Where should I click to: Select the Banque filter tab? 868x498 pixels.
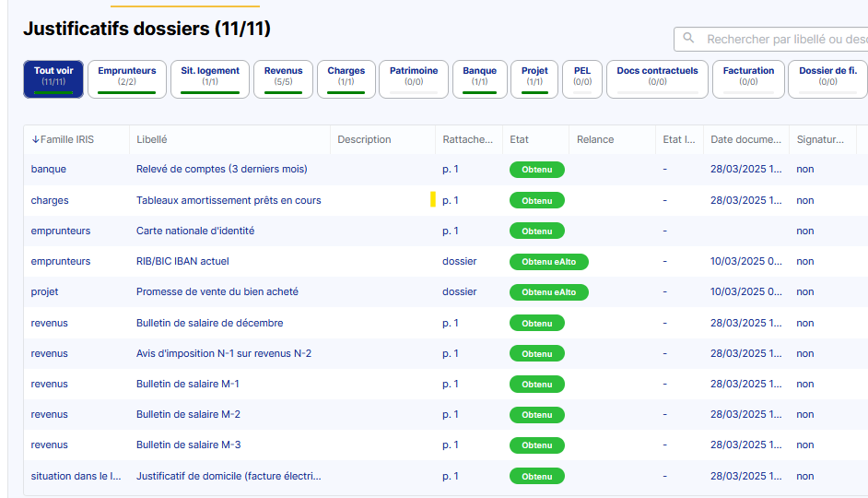coord(479,79)
